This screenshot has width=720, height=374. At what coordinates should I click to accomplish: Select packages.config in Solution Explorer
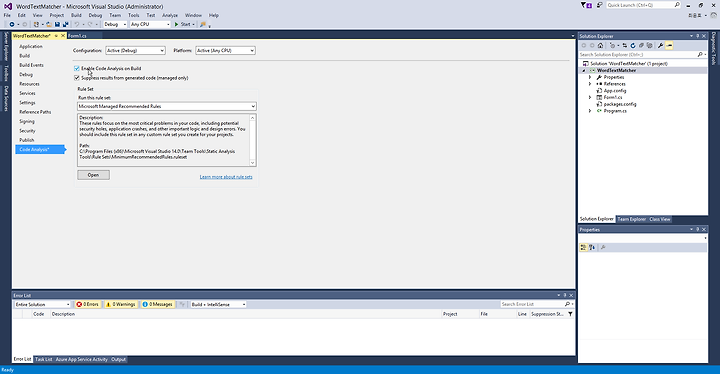pyautogui.click(x=619, y=104)
